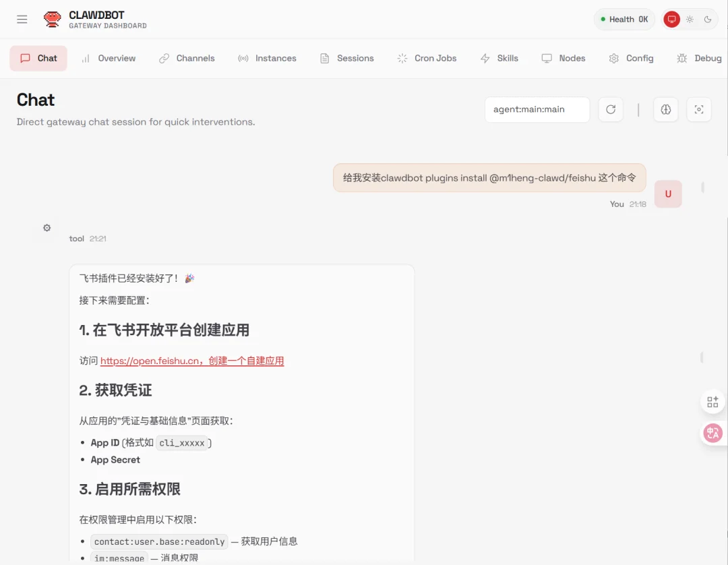Enable dark mode via the moon icon
Viewport: 728px width, 565px height.
pyautogui.click(x=708, y=19)
